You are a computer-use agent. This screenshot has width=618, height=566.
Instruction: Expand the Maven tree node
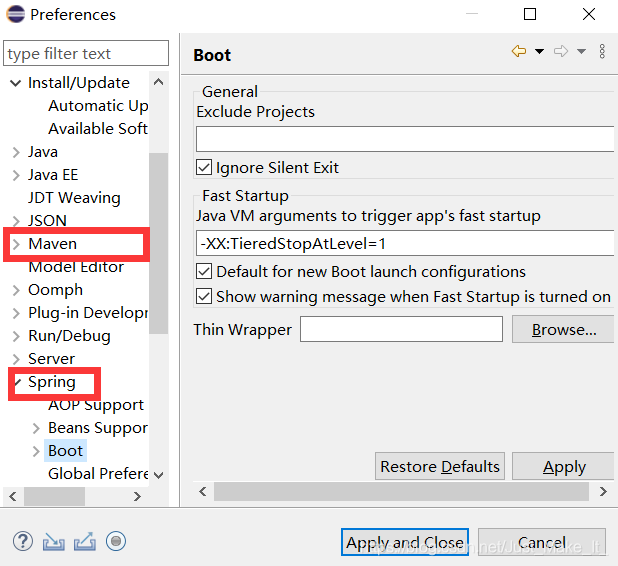click(x=16, y=244)
